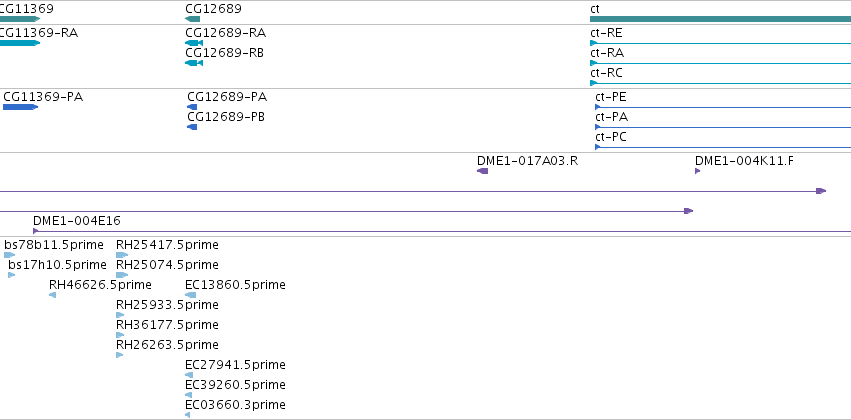
Task: Select the thick ct gene bar
Action: [720, 19]
